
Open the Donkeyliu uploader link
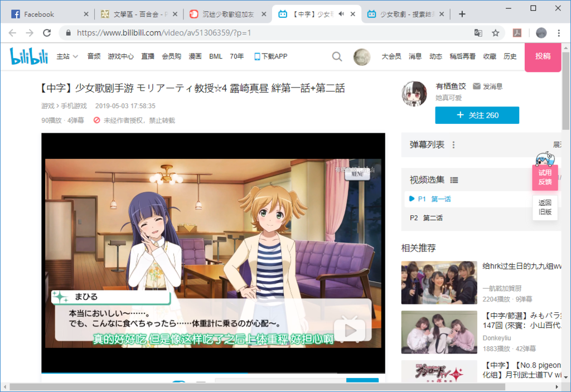click(497, 338)
